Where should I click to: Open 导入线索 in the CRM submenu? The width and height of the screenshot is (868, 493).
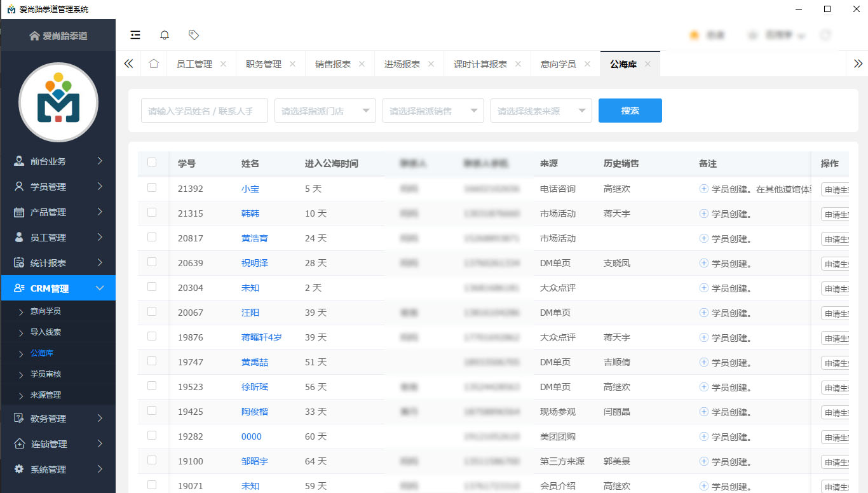coord(46,332)
